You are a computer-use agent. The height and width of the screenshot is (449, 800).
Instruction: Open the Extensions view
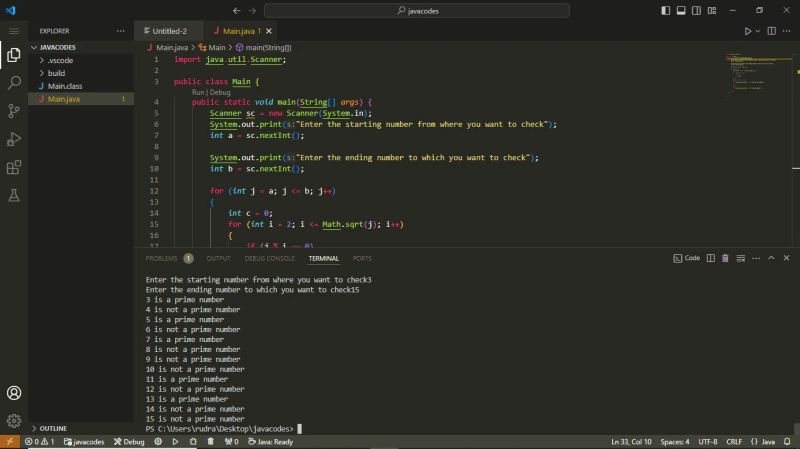click(14, 167)
